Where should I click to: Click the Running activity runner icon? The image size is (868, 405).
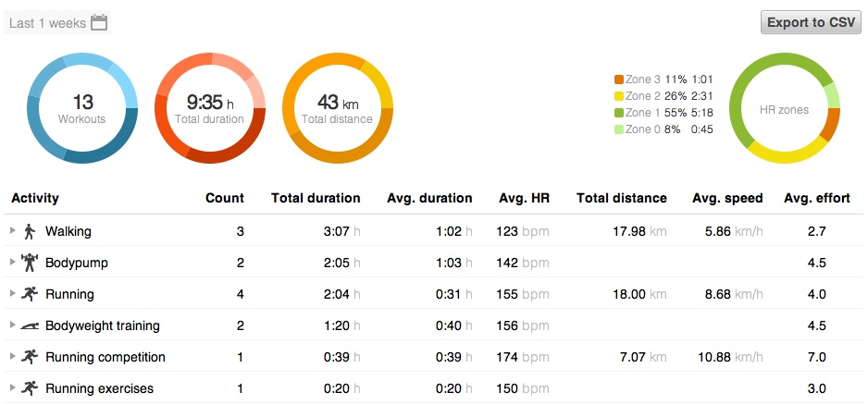(30, 294)
